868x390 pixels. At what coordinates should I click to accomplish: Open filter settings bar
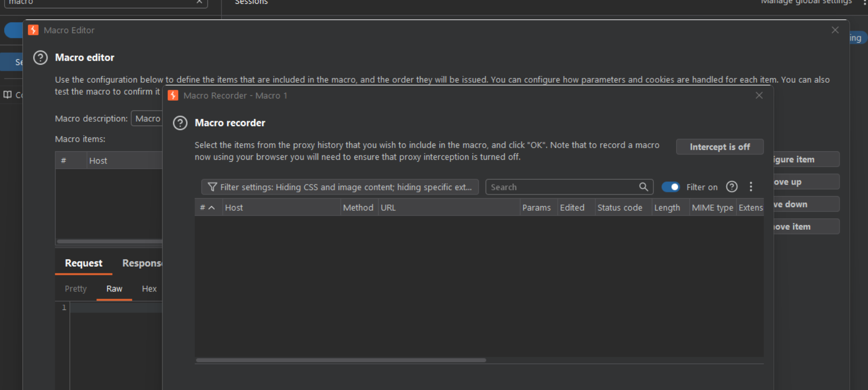coord(340,187)
